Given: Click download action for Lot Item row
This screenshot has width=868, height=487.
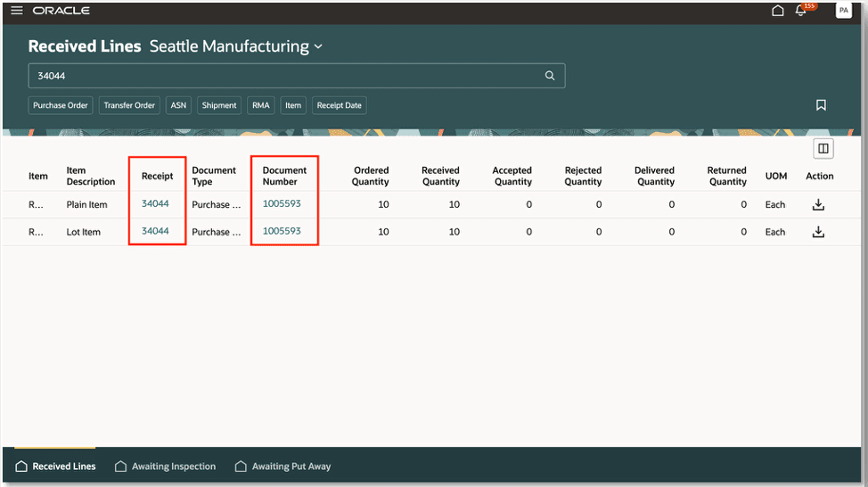Looking at the screenshot, I should click(x=818, y=232).
